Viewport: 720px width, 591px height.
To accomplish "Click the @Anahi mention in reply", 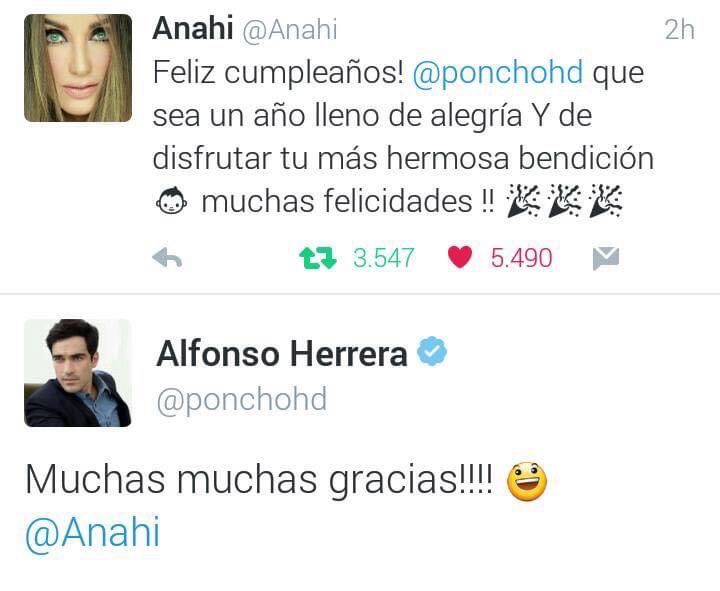I will coord(93,533).
